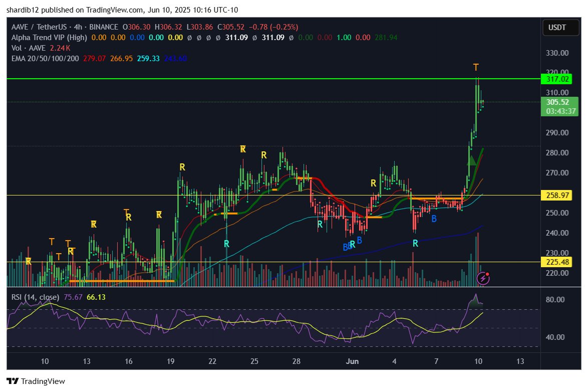The image size is (588, 392).
Task: Click the 281.94 Alpha Trend value
Action: click(x=386, y=38)
